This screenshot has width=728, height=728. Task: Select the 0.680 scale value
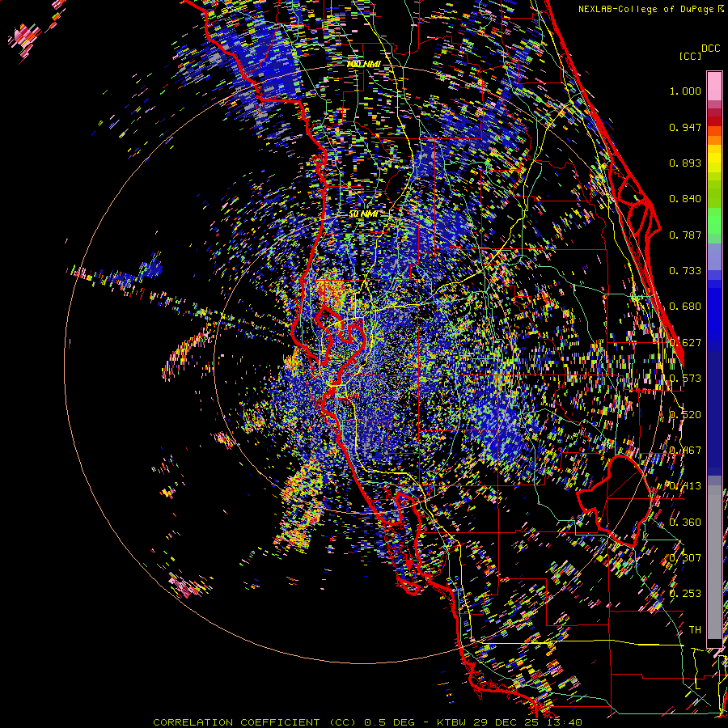(x=685, y=307)
